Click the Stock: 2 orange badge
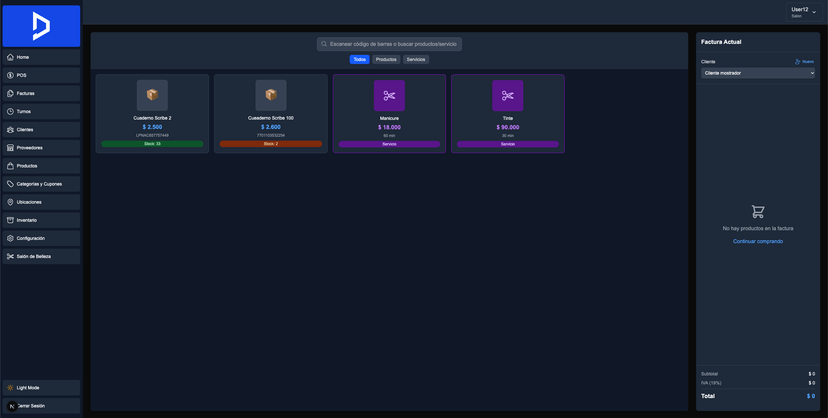This screenshot has height=418, width=828. click(x=271, y=144)
